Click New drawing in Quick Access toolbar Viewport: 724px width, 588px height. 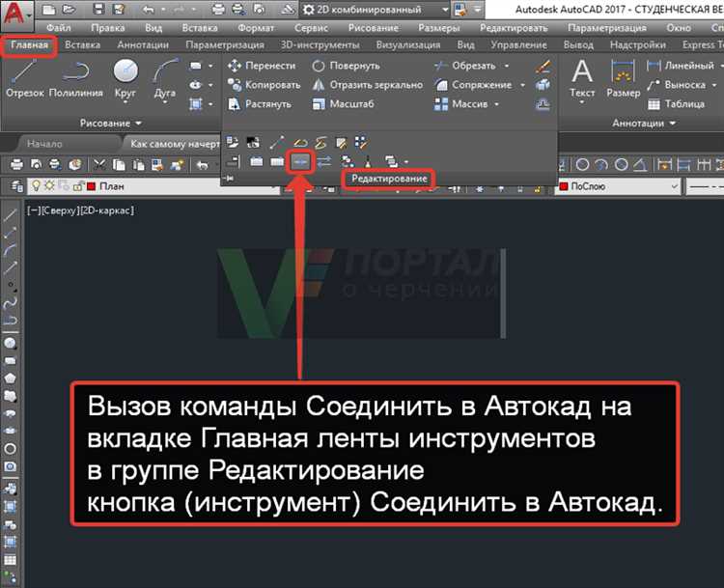(48, 10)
